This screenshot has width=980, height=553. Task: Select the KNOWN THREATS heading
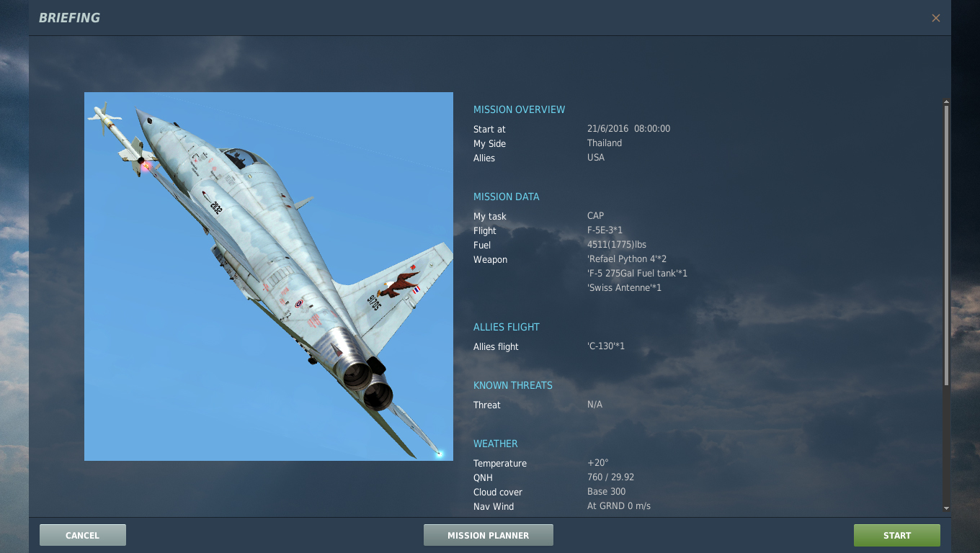click(x=512, y=385)
